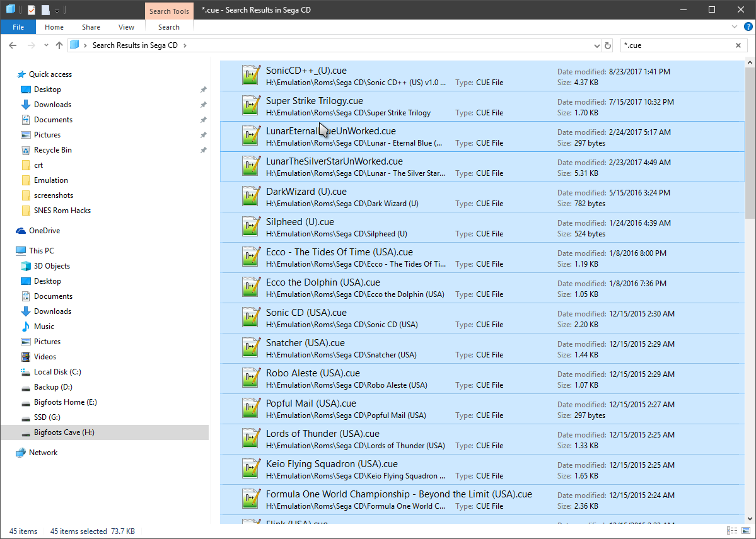756x539 pixels.
Task: Switch to the View ribbon tab
Action: pos(126,27)
